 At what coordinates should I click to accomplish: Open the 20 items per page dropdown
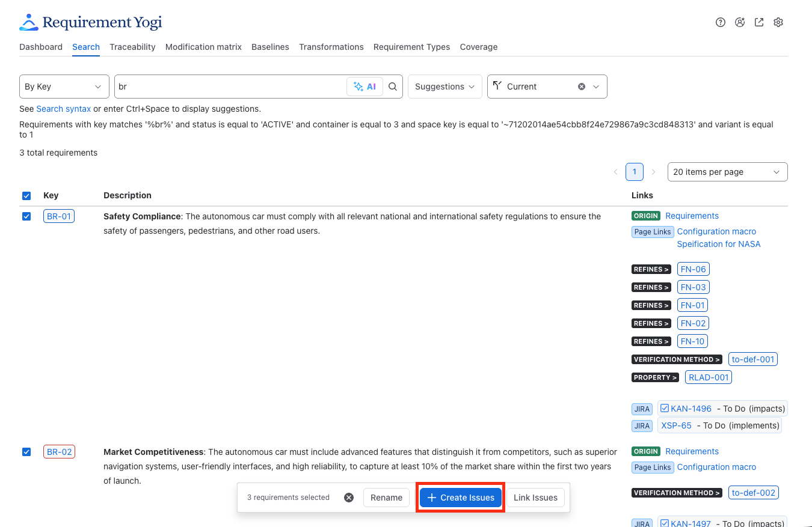tap(728, 172)
